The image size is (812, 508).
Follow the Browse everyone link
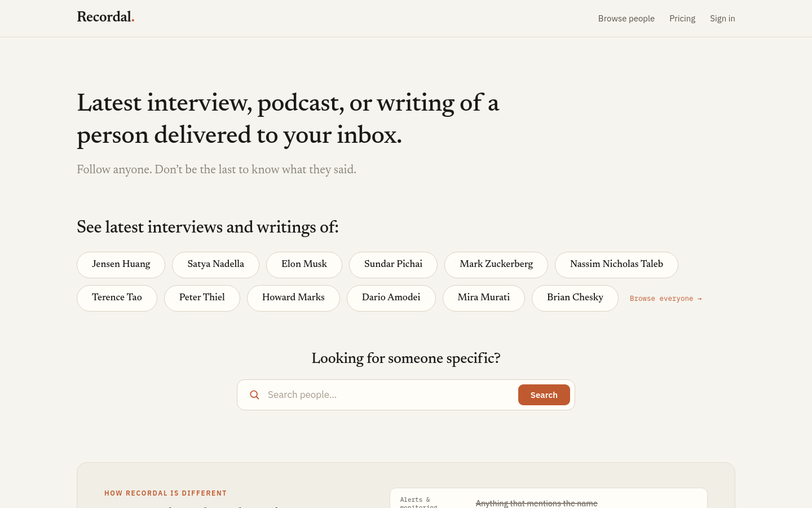tap(666, 299)
